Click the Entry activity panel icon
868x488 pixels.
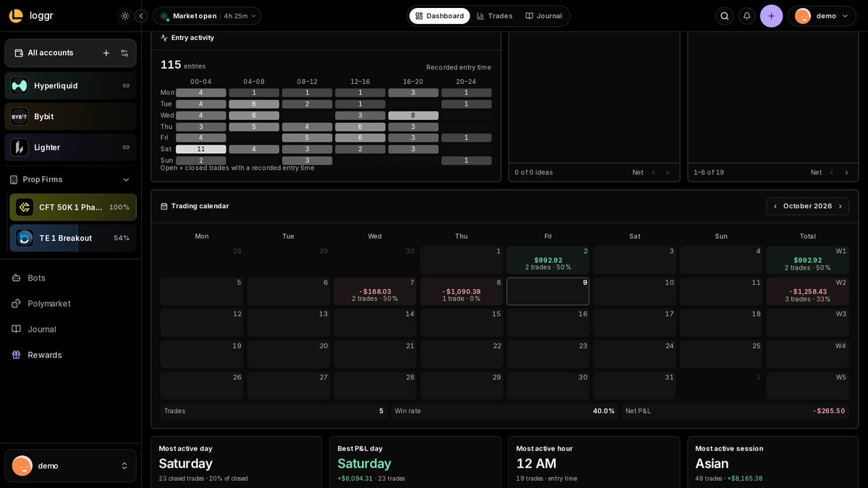pos(164,38)
